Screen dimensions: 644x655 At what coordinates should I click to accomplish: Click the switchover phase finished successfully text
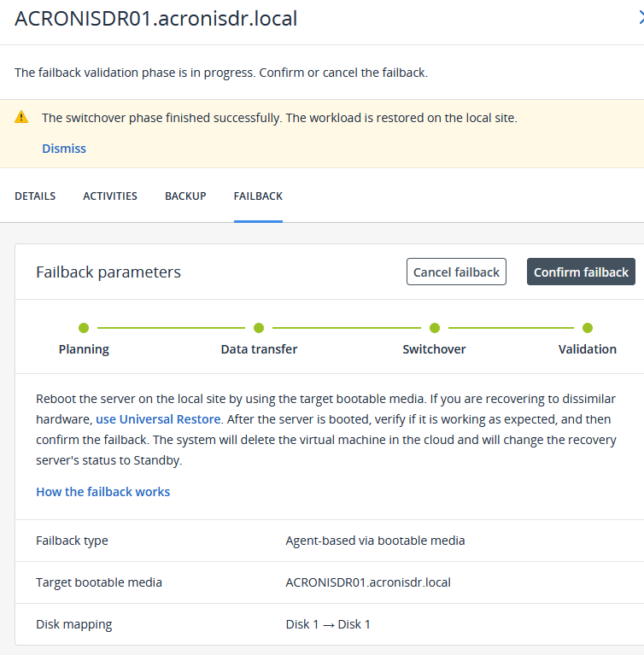279,118
